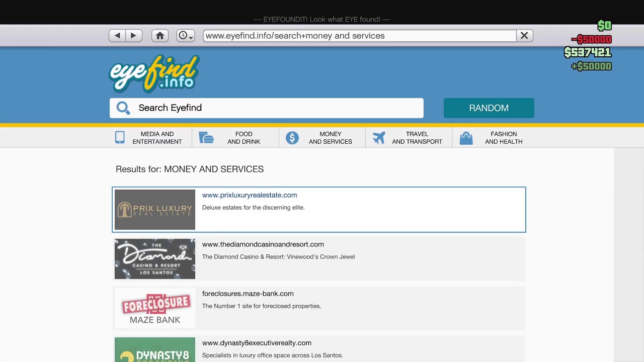The image size is (644, 362).
Task: Open the foreclosures.maze-bank.com link
Action: 248,294
